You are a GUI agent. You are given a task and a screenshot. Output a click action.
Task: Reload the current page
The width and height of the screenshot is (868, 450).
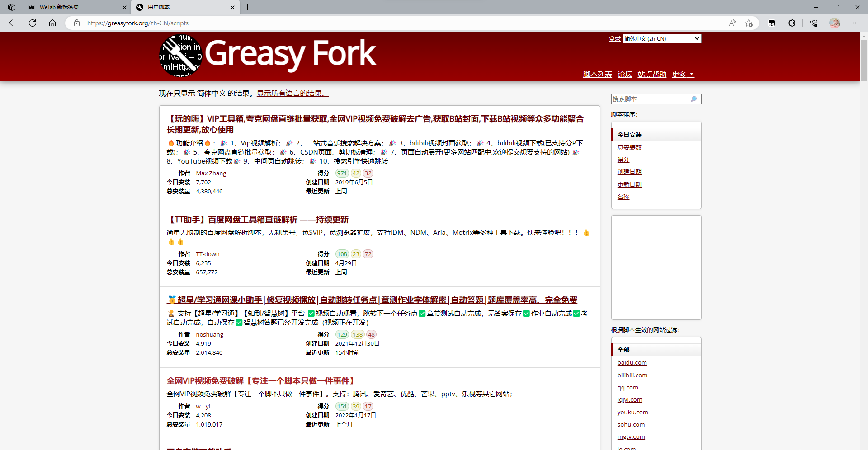33,23
